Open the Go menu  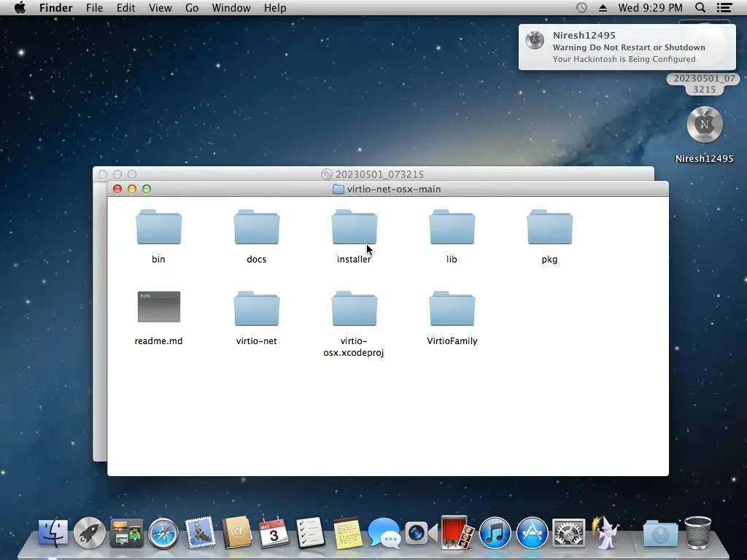[x=192, y=8]
